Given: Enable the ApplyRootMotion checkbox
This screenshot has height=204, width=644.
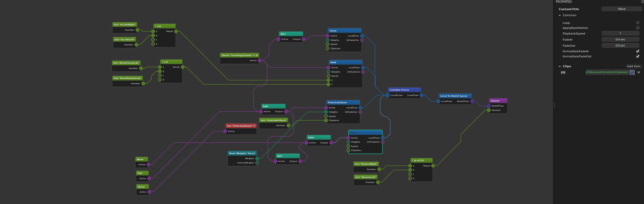Looking at the screenshot, I should [x=638, y=28].
